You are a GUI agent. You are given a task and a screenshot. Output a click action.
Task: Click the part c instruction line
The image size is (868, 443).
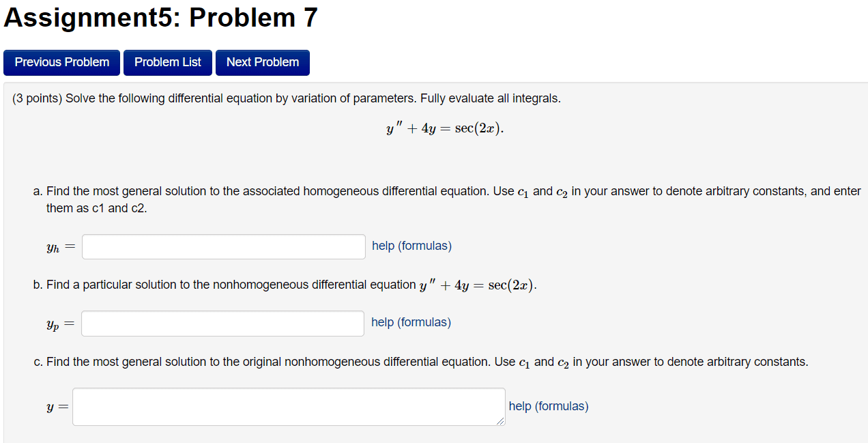tap(421, 361)
